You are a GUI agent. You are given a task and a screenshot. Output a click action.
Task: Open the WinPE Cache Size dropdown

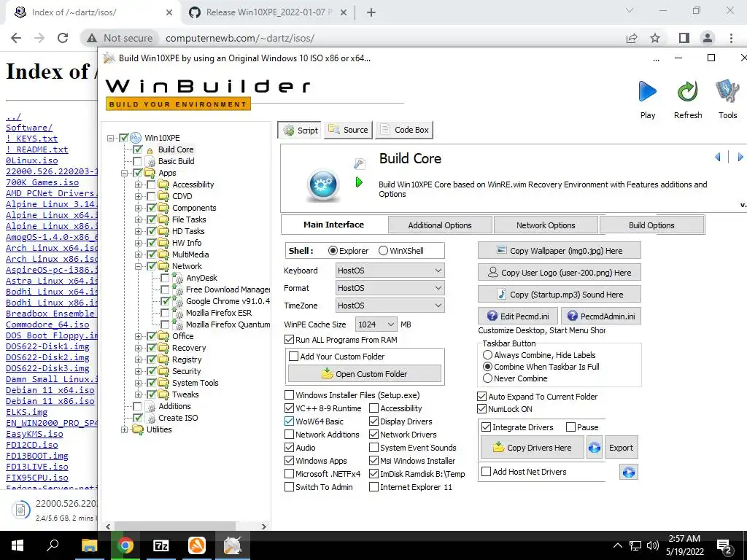point(376,324)
